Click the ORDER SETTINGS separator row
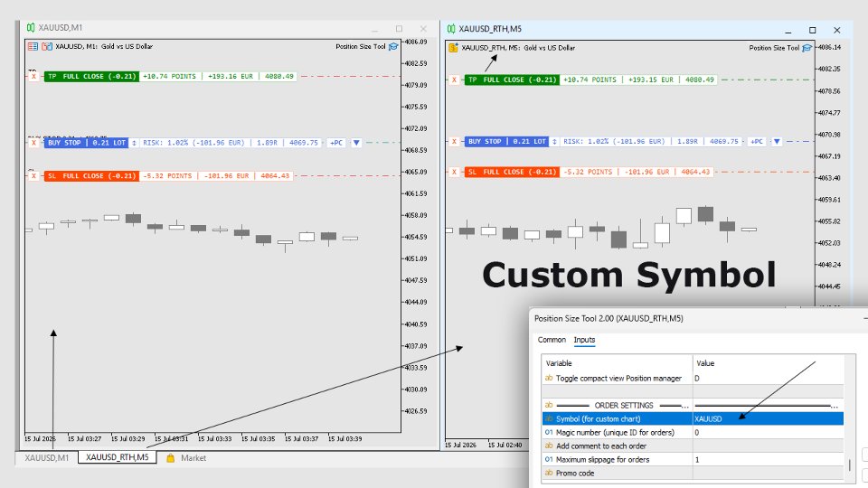Screen dimensions: 868x488 point(693,405)
